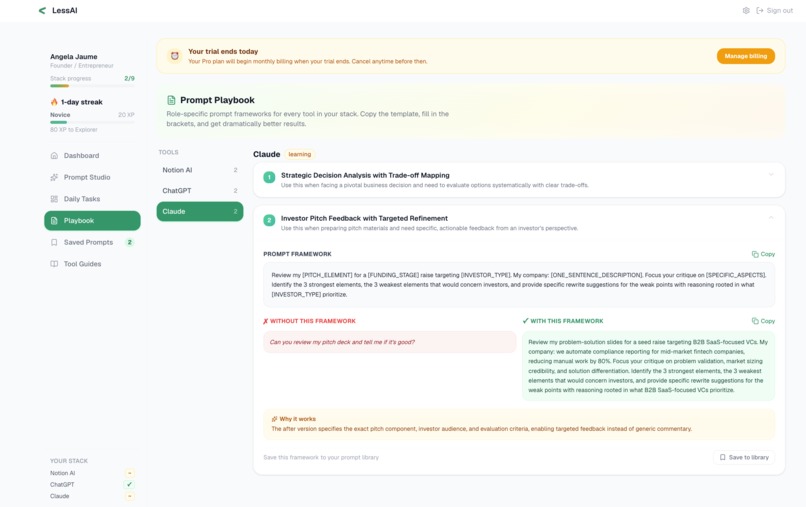Click the fire streak icon
The height and width of the screenshot is (507, 806).
54,102
